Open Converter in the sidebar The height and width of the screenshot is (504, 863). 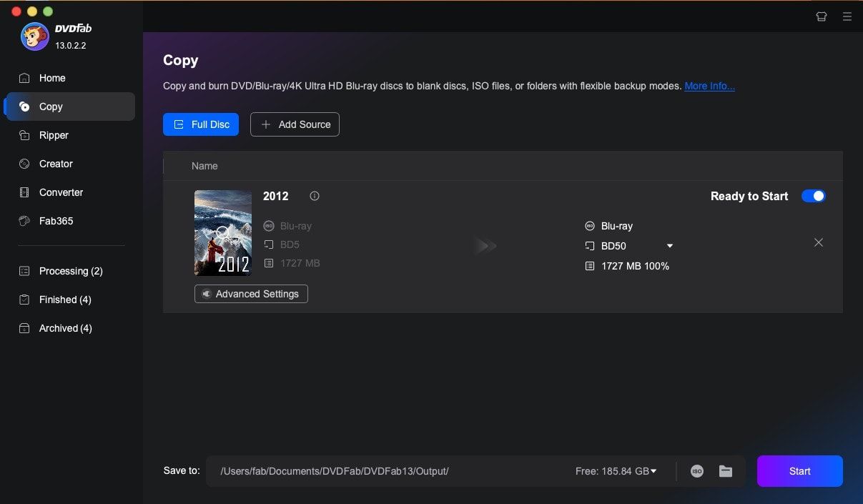pos(61,192)
